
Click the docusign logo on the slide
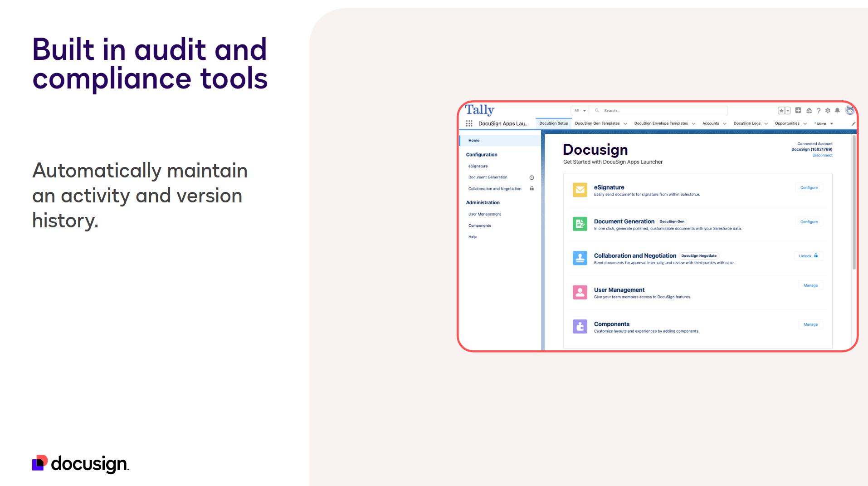pyautogui.click(x=80, y=463)
